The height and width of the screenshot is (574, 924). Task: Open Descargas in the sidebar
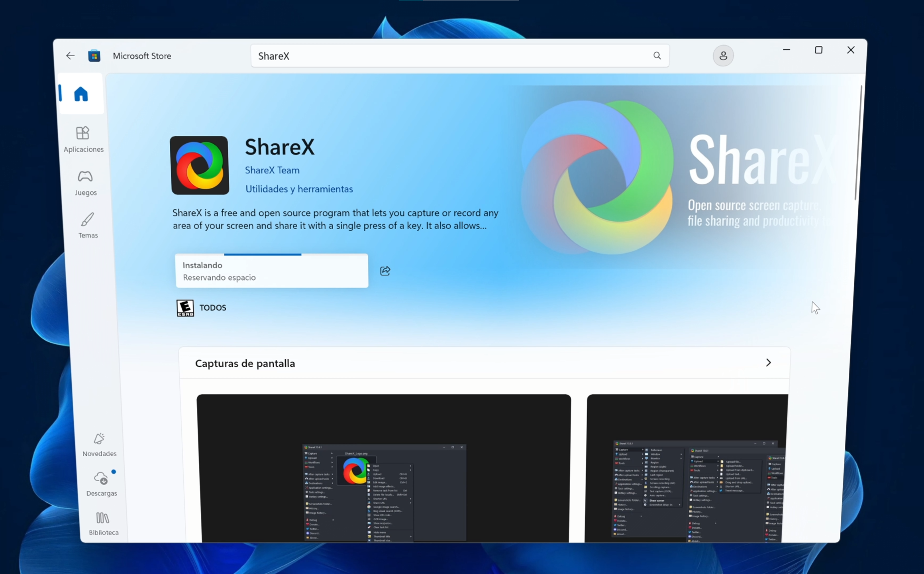pyautogui.click(x=102, y=484)
